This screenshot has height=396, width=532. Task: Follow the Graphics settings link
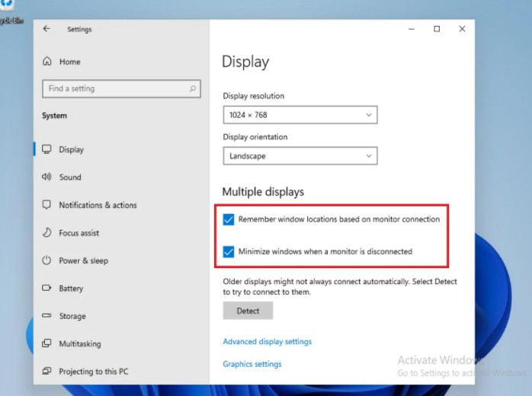click(252, 364)
